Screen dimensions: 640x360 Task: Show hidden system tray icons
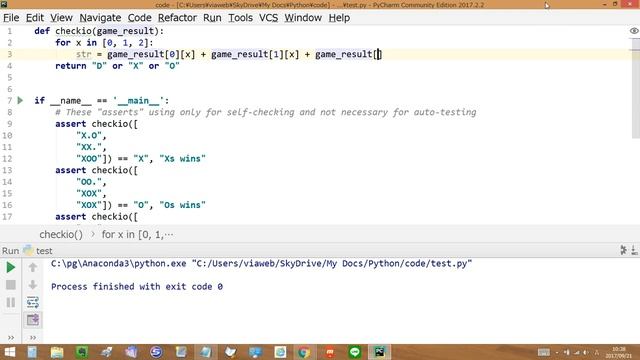click(557, 352)
